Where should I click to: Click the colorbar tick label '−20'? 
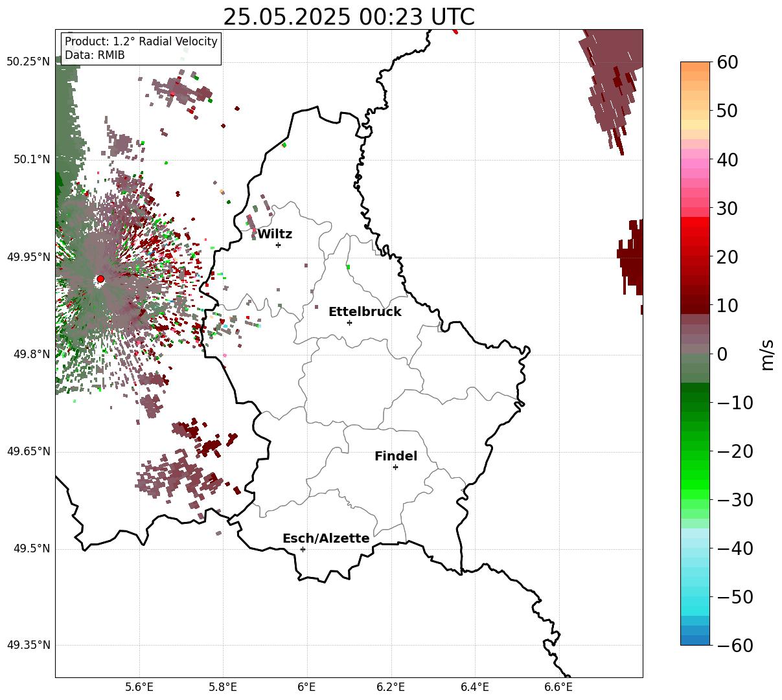(x=735, y=451)
